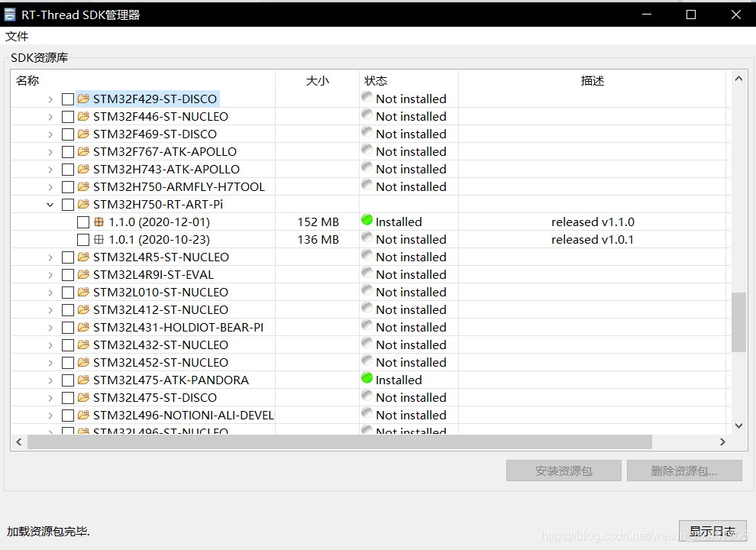Screen dimensions: 756x550
Task: Check the STM32L496-NOTIONI-ALI-DEVEL checkbox
Action: coord(68,416)
